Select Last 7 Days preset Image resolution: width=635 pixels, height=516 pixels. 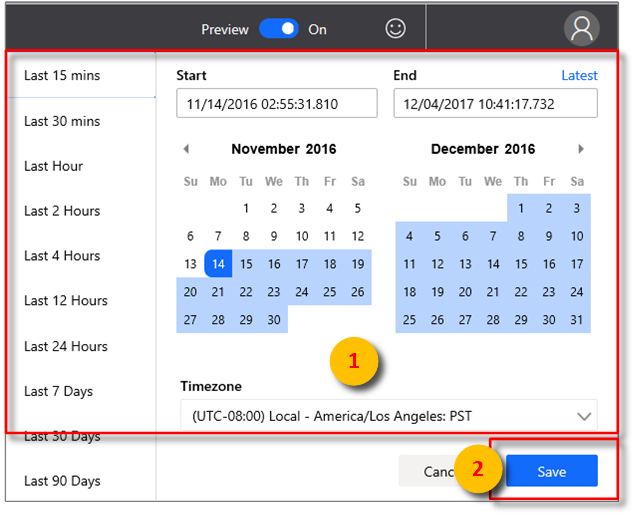coord(59,391)
